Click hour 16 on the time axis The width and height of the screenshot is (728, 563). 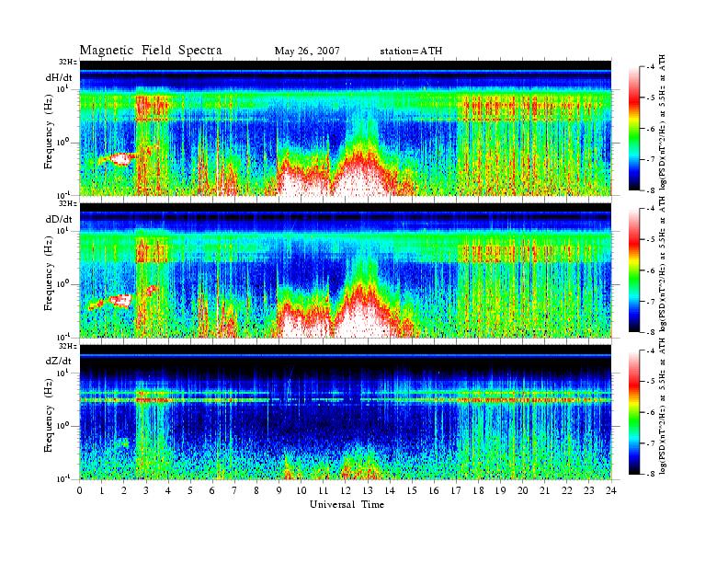click(x=434, y=491)
